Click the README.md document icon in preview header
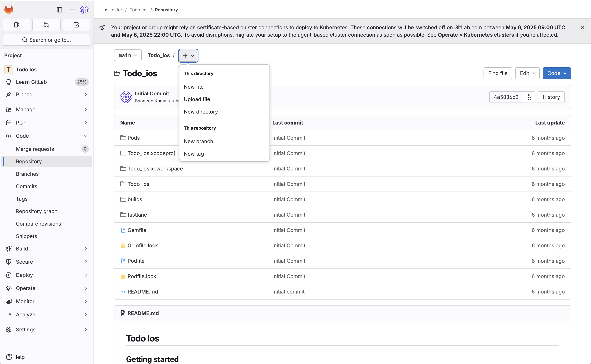Screen dimensions: 591x364 123,313
